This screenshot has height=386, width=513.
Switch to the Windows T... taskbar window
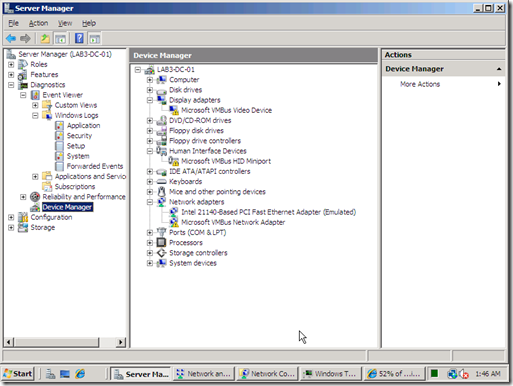coord(331,374)
